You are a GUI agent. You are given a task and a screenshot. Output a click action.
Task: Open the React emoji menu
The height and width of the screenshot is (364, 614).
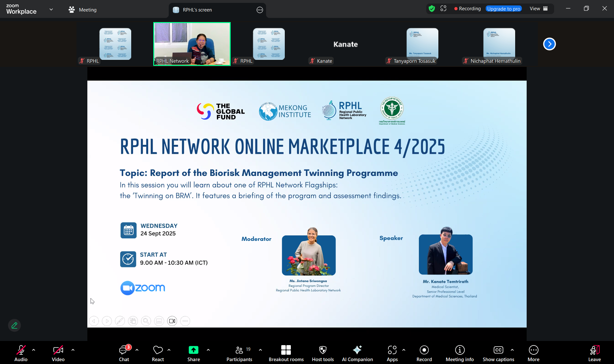[158, 353]
